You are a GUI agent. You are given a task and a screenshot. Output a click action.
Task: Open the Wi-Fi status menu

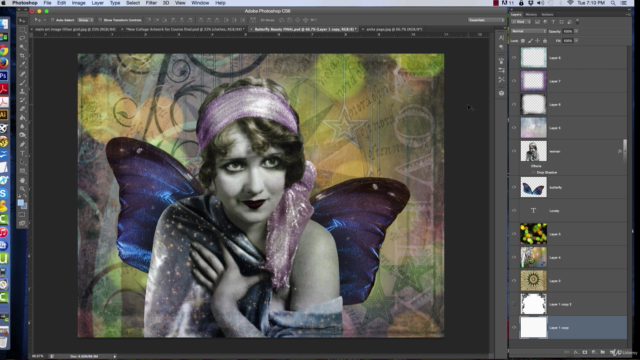point(570,3)
